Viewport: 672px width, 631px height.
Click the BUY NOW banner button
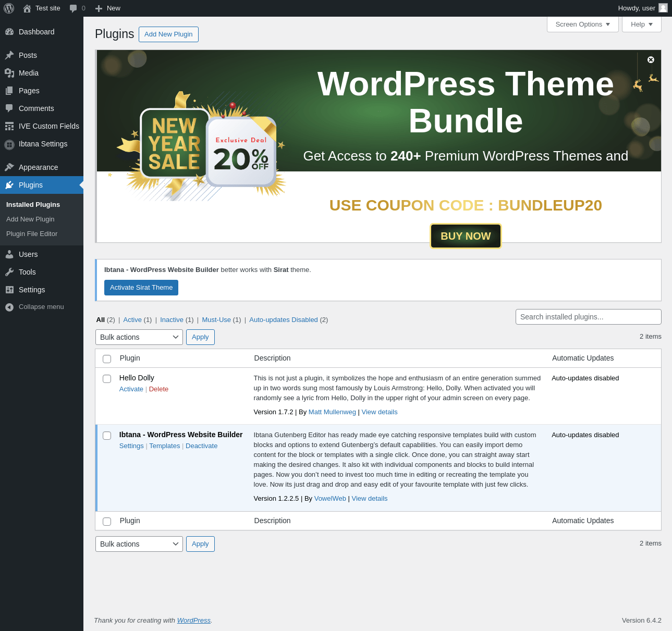tap(466, 236)
